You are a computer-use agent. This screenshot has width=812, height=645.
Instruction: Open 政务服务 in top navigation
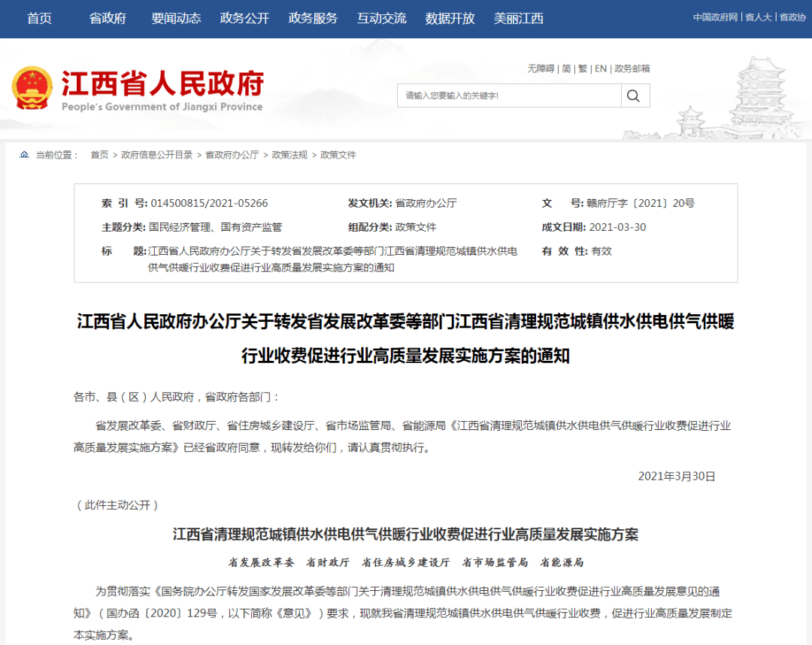(x=314, y=19)
